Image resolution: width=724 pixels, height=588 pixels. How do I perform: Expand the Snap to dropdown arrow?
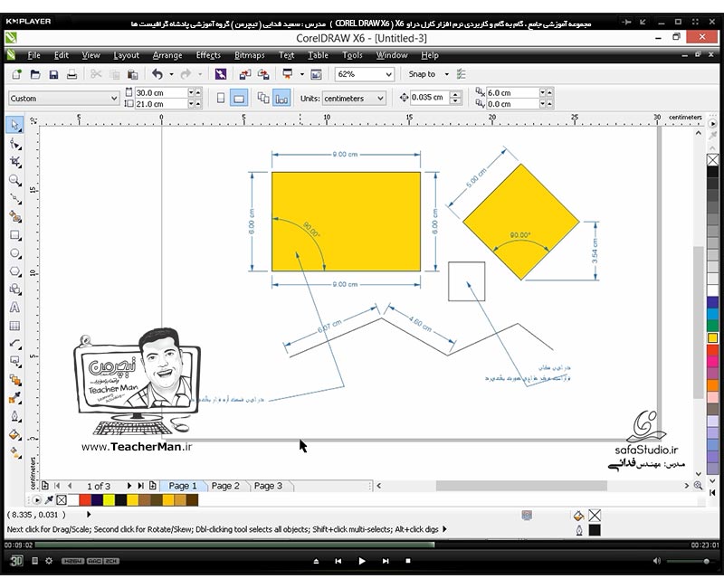[446, 74]
